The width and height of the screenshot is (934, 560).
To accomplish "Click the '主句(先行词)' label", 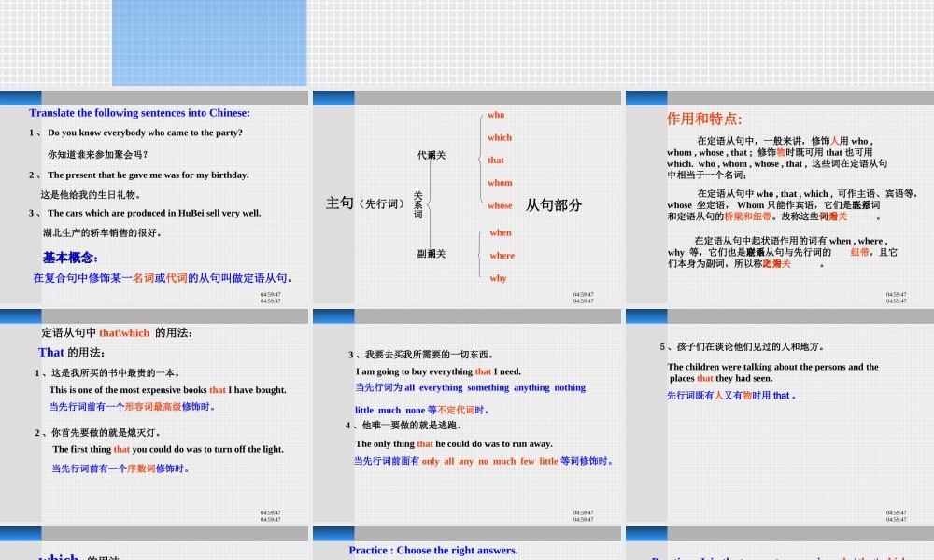I will (365, 203).
